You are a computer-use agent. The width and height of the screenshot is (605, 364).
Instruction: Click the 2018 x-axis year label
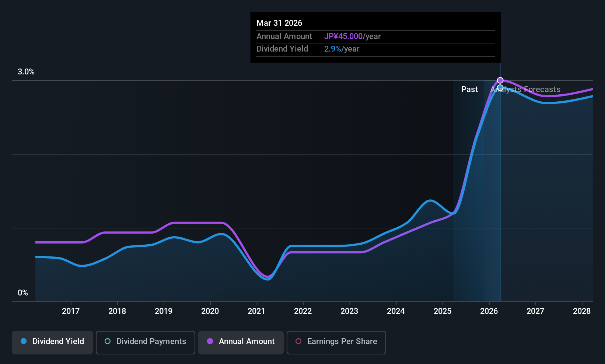pyautogui.click(x=117, y=311)
